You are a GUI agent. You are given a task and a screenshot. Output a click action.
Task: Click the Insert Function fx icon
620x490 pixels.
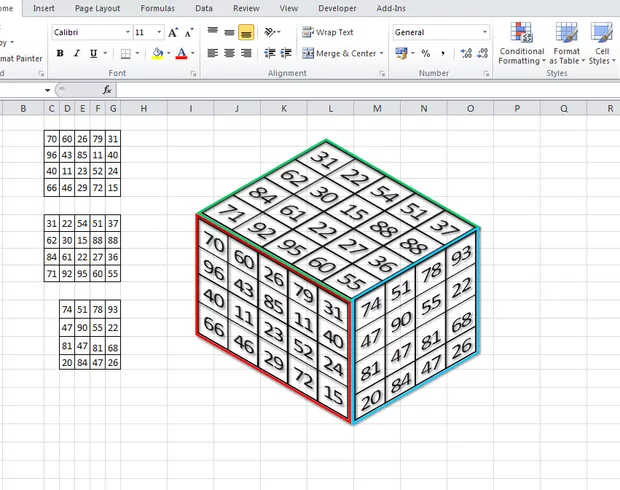(107, 89)
